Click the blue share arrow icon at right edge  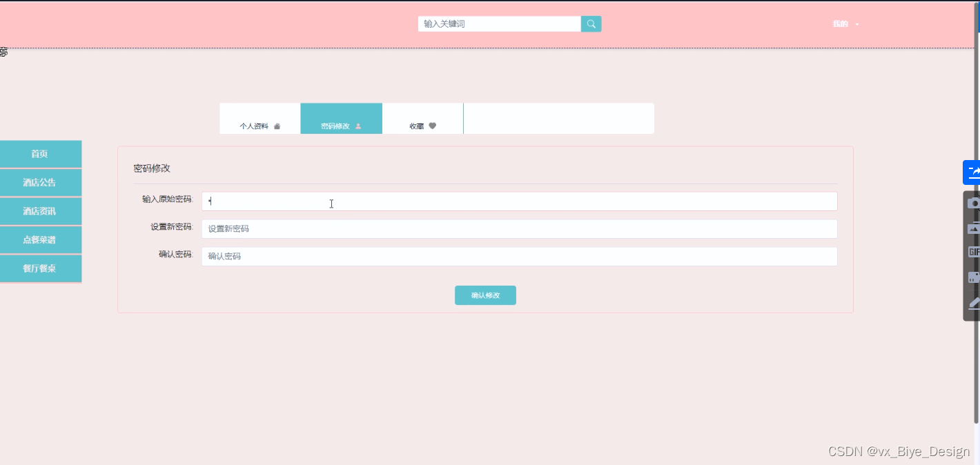972,172
